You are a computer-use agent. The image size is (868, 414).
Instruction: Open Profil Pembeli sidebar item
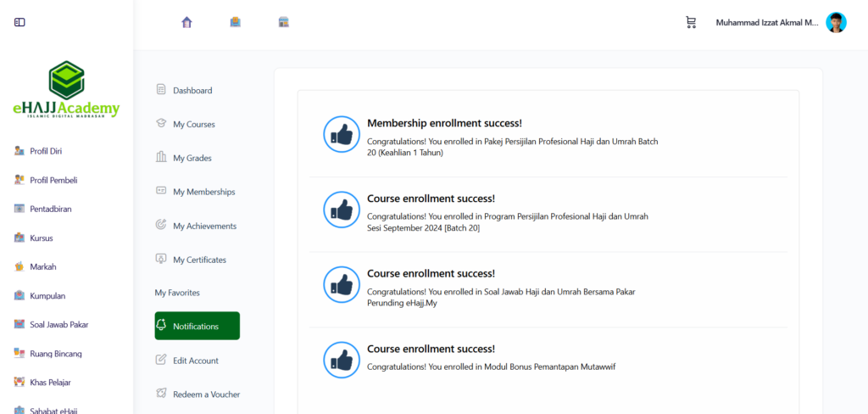pyautogui.click(x=53, y=180)
